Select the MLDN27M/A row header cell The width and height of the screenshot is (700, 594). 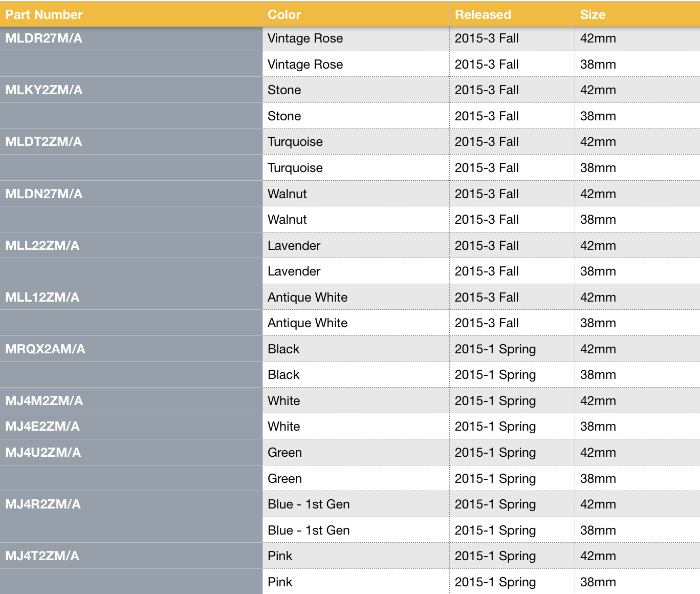pos(44,194)
